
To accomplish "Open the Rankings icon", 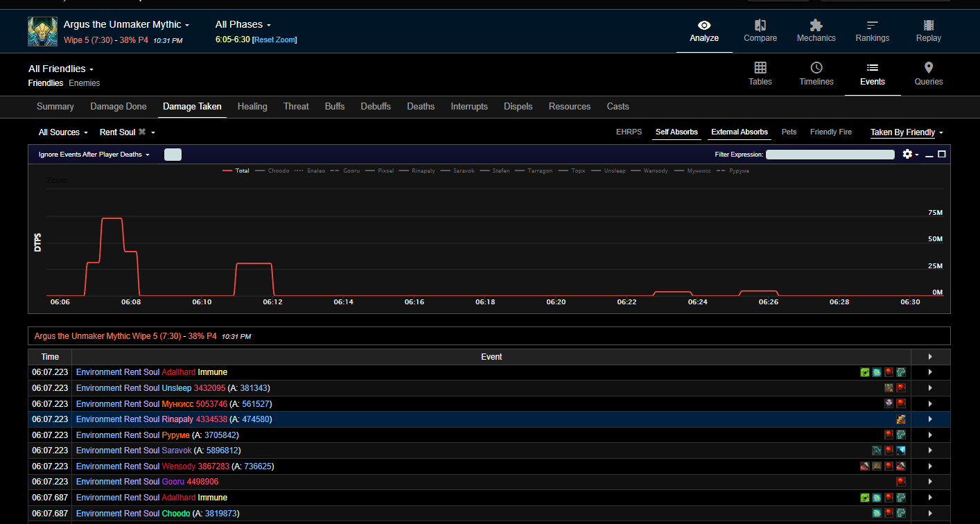I will (872, 26).
